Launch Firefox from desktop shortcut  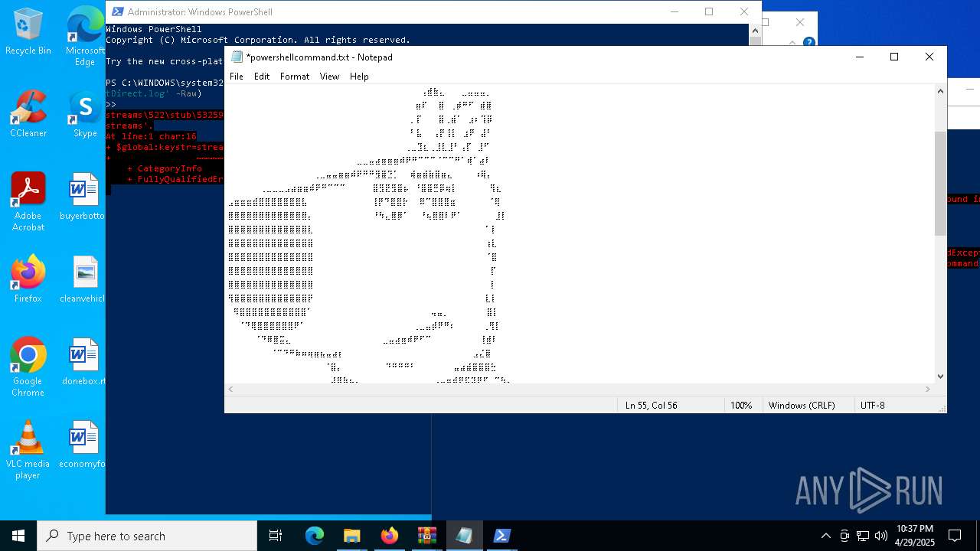pos(28,279)
